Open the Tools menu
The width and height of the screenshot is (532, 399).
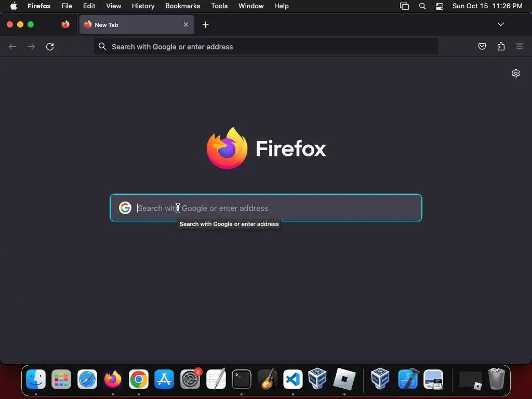click(x=219, y=6)
